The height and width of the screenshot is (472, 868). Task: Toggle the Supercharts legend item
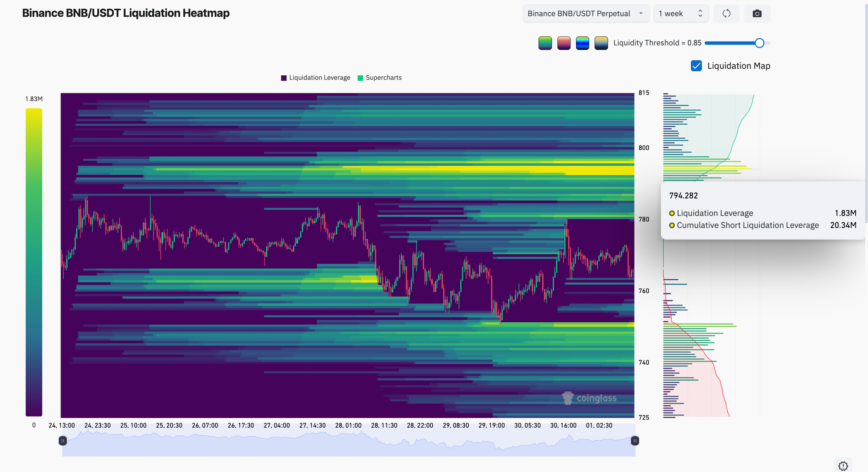click(380, 78)
